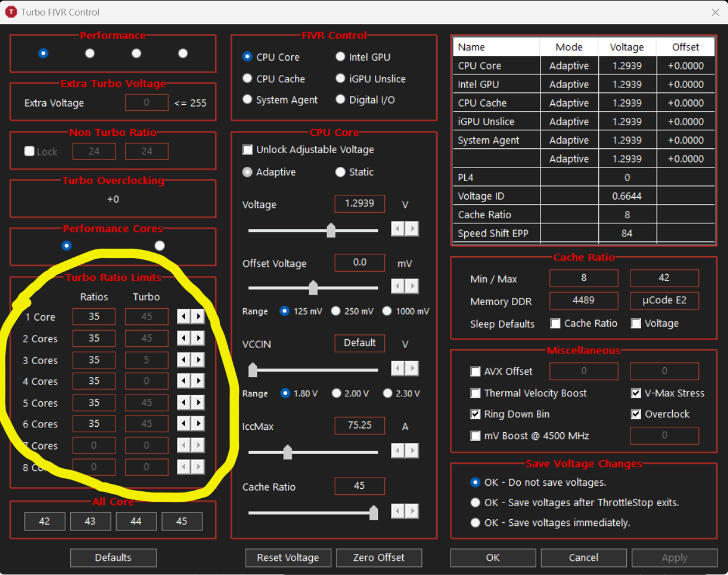Select the iGPU Unslice radio button
Viewport: 728px width, 575px height.
click(340, 78)
